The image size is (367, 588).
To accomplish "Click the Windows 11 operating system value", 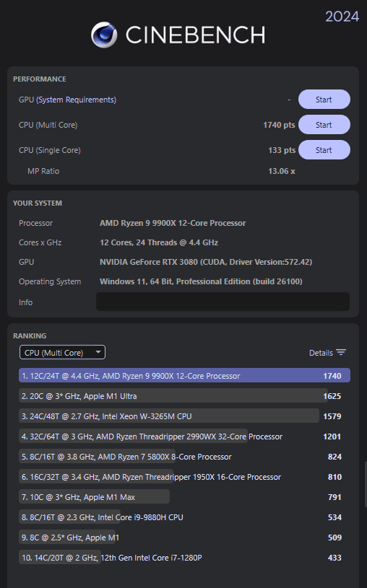I will [201, 281].
